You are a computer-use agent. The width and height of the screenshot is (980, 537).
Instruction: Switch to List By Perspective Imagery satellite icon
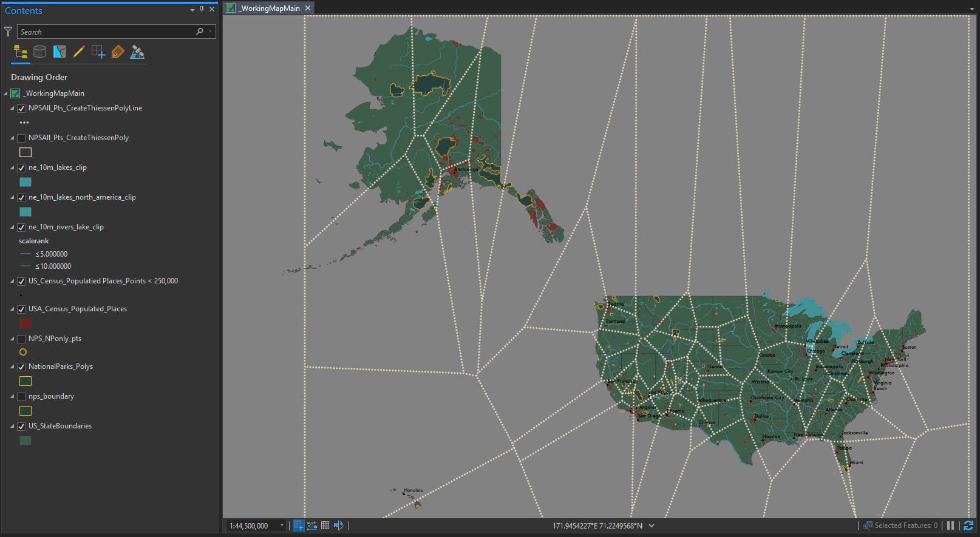tap(137, 52)
